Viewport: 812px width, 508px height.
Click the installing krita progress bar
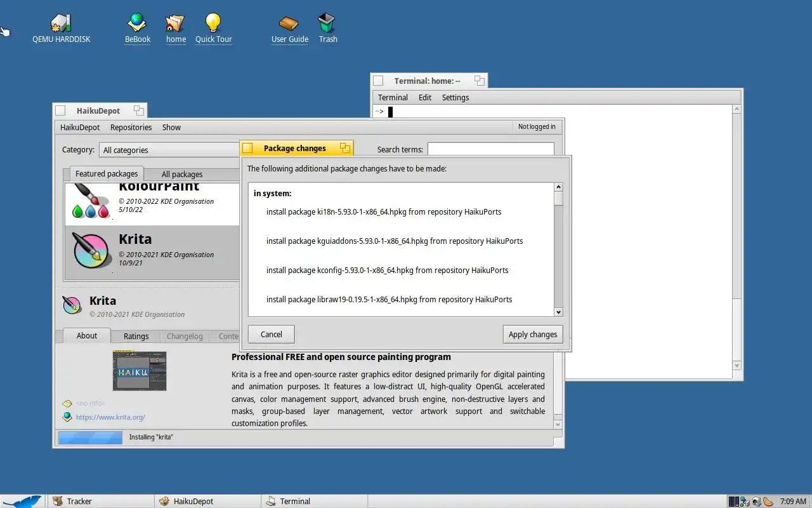pyautogui.click(x=90, y=437)
